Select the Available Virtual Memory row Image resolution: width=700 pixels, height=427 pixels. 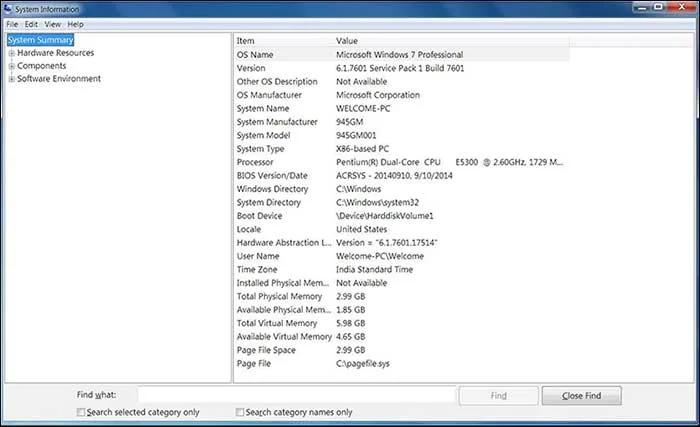pos(402,336)
